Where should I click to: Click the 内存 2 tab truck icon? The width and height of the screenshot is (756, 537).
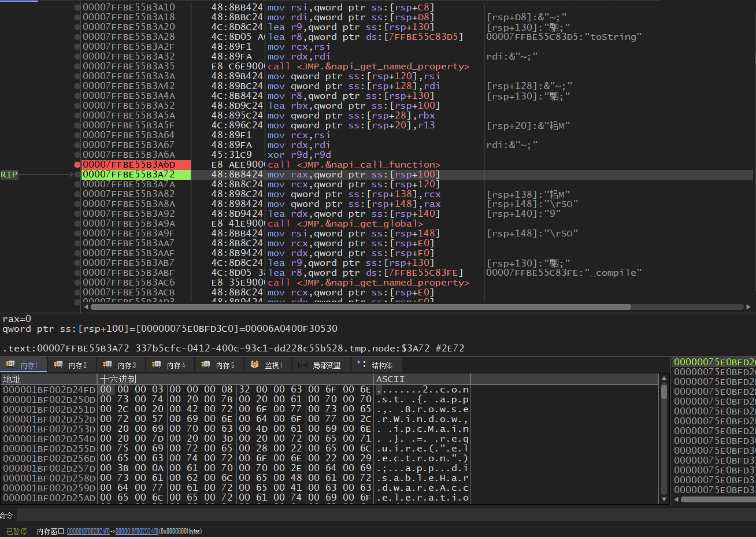[x=58, y=365]
